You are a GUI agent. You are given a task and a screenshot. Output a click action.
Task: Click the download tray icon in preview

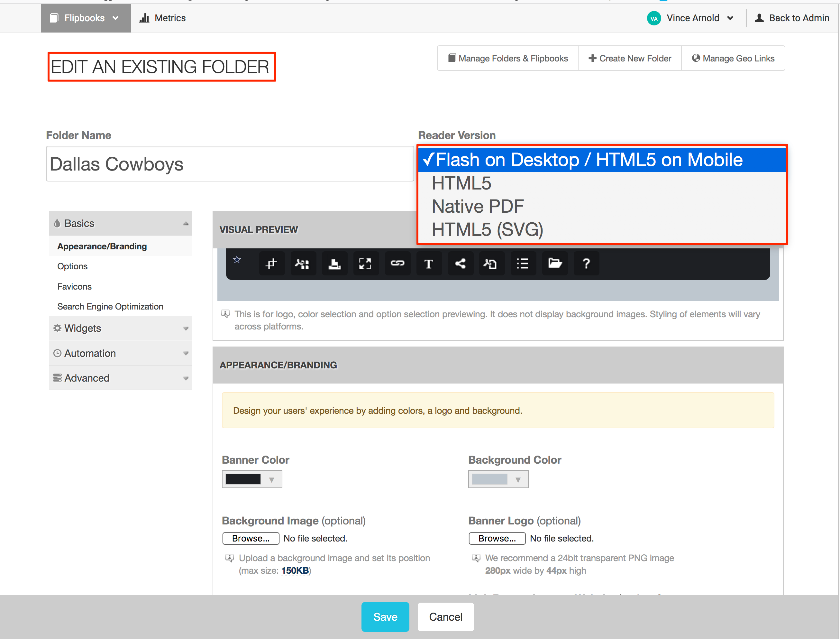[334, 263]
